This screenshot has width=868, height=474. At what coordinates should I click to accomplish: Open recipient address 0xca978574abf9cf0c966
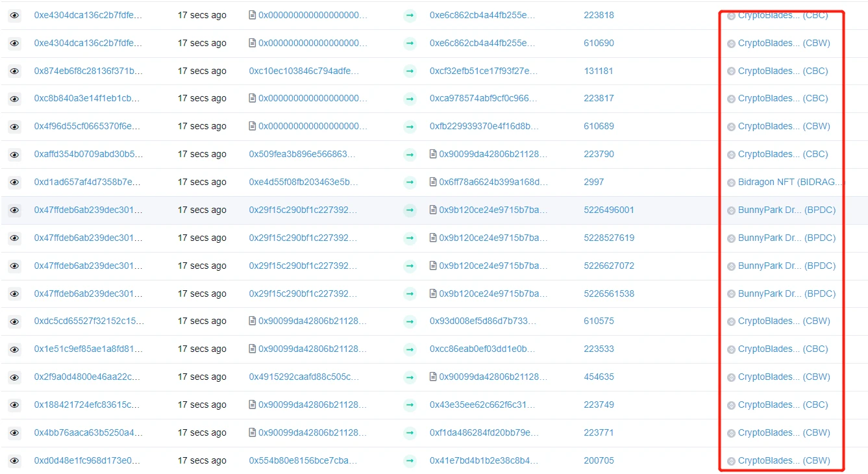(484, 98)
